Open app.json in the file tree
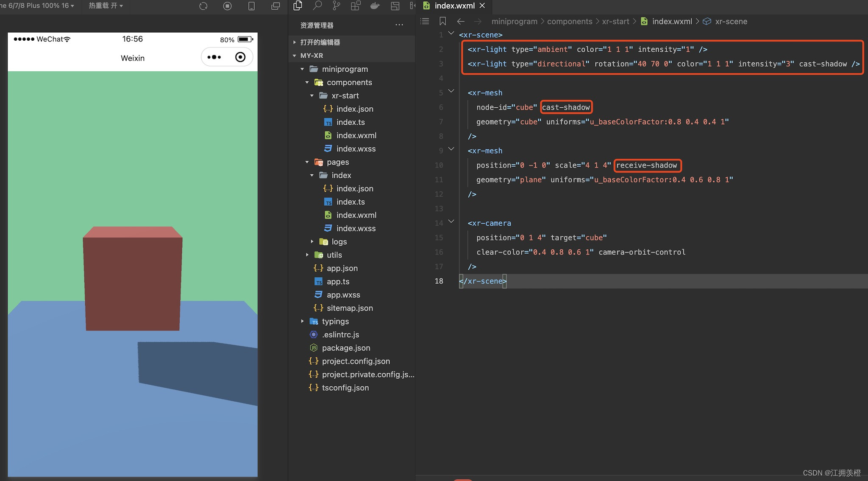868x481 pixels. (342, 268)
